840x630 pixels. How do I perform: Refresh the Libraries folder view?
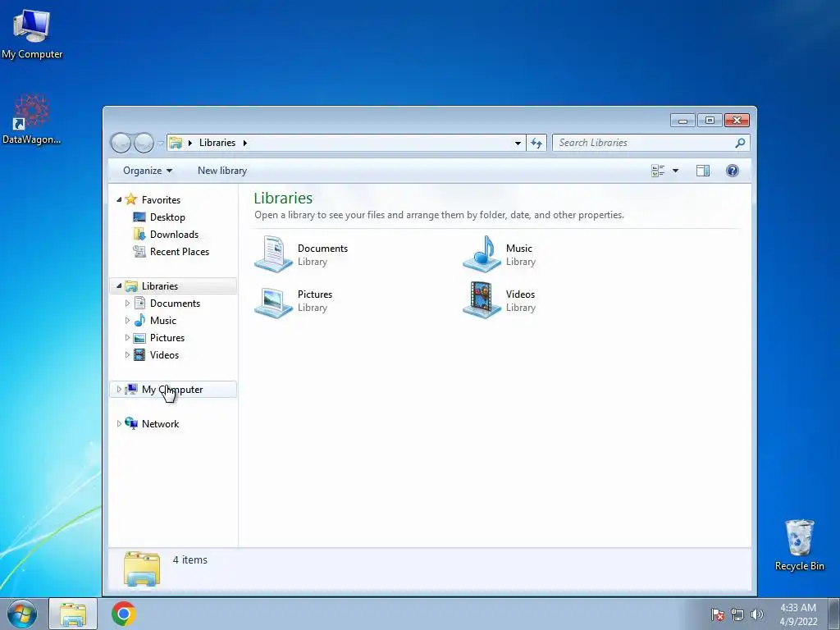536,143
